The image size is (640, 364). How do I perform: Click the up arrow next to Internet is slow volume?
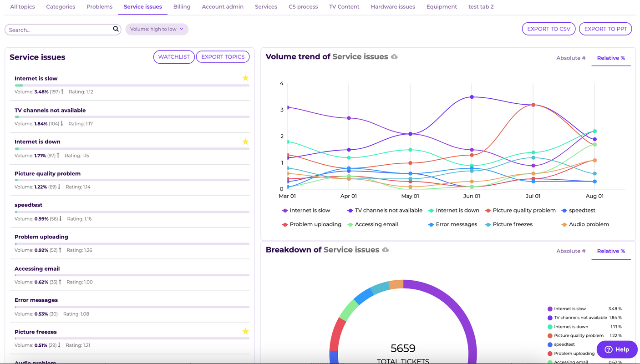coord(63,91)
